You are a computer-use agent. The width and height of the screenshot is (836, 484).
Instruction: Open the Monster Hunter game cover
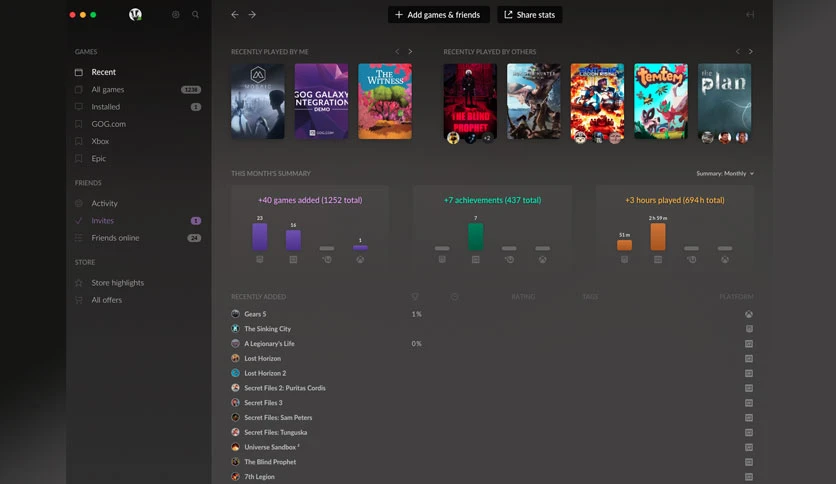pyautogui.click(x=534, y=101)
